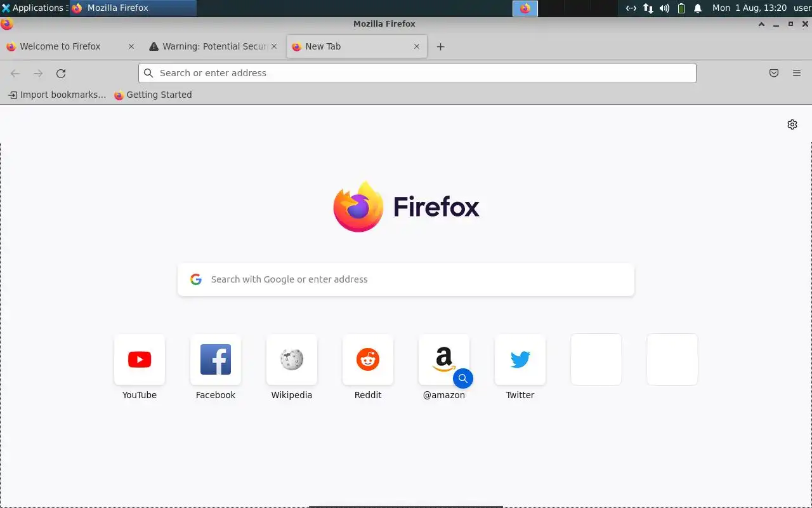Close the Warning: Potential Security tab
The height and width of the screenshot is (508, 812).
click(274, 46)
